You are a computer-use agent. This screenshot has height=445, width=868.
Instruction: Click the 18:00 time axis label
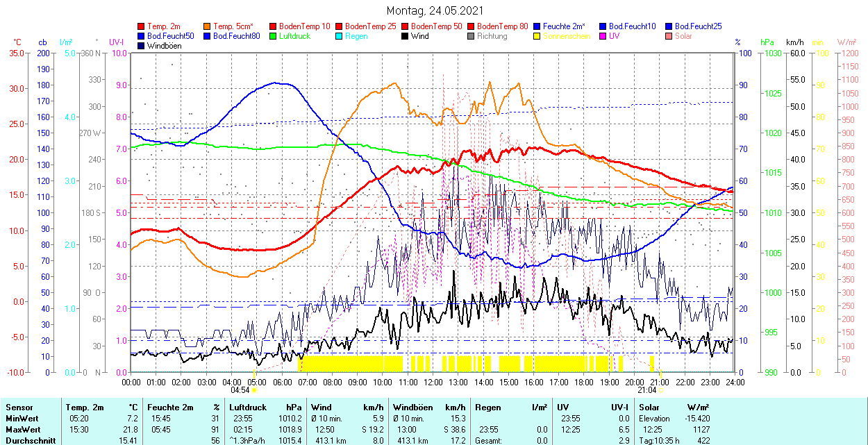tap(584, 382)
